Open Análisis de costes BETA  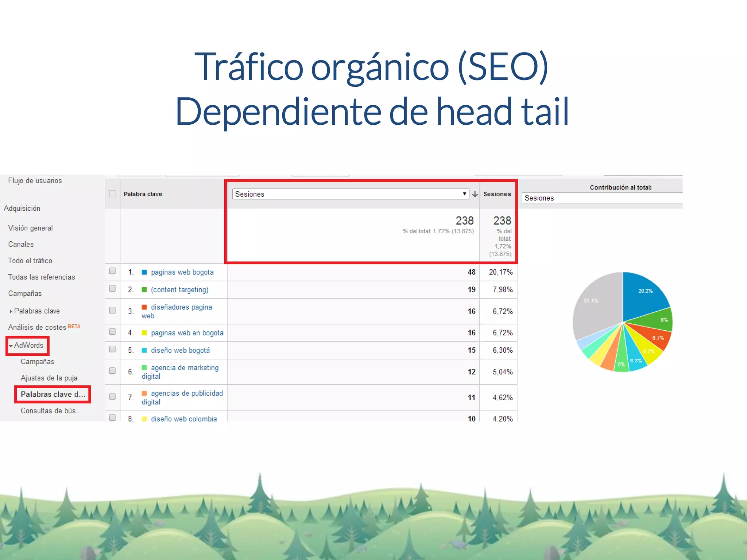[44, 327]
